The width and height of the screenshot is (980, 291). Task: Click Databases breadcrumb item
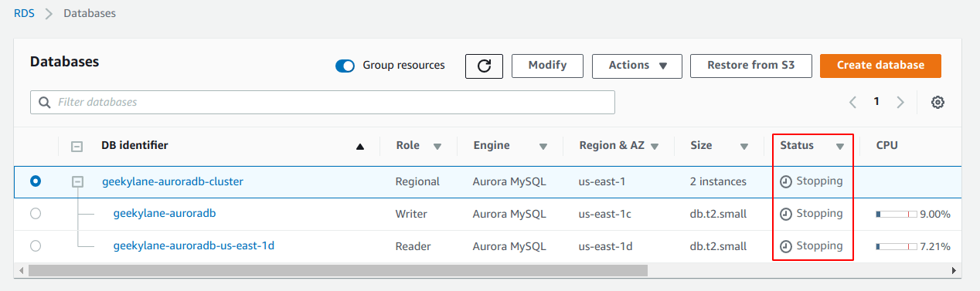coord(90,13)
